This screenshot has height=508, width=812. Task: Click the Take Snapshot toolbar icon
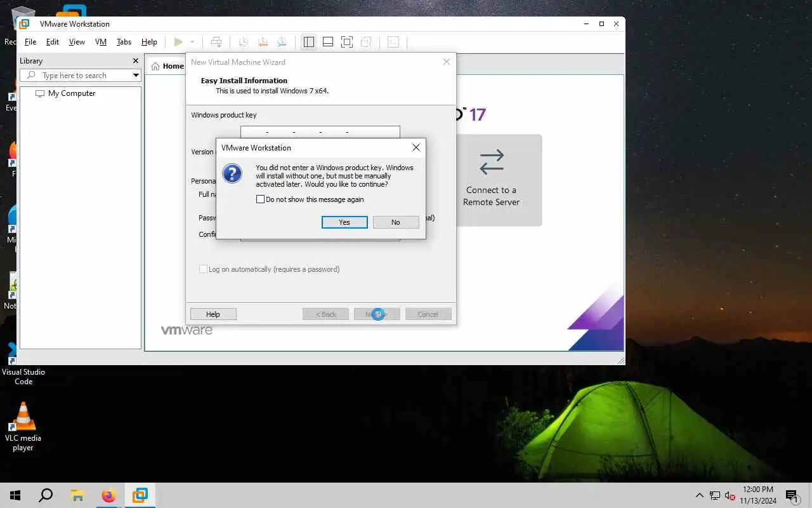click(243, 42)
